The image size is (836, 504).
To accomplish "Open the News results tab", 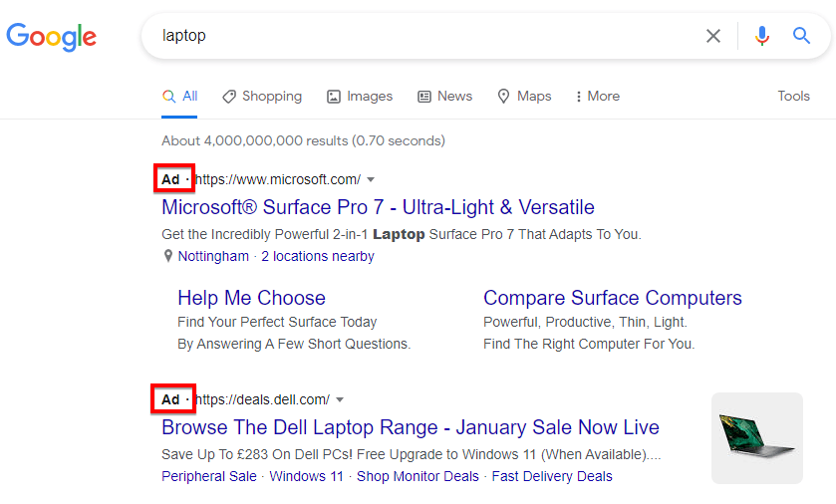I will [444, 97].
